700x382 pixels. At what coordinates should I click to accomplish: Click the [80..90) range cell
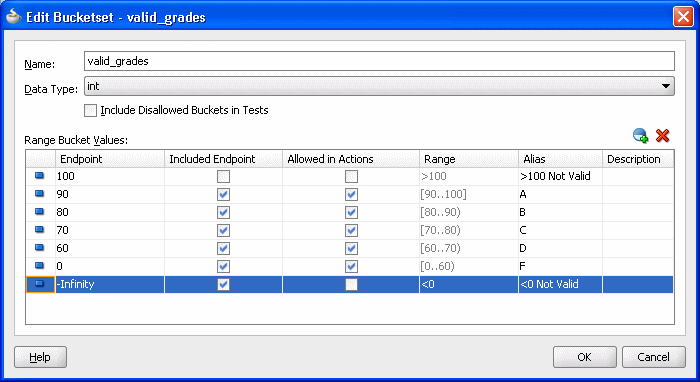coord(469,212)
